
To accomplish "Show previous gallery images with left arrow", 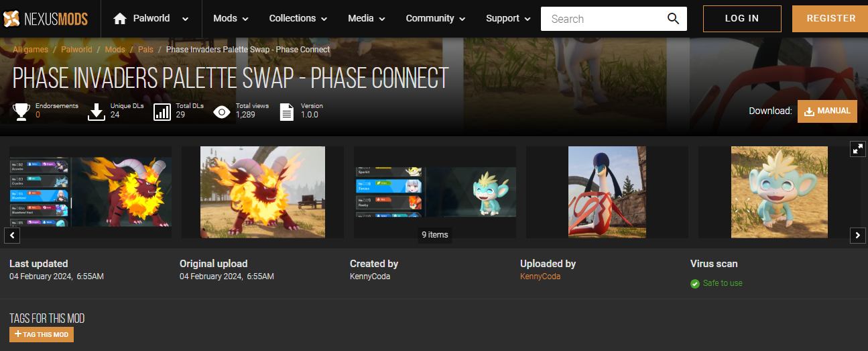I will click(12, 236).
